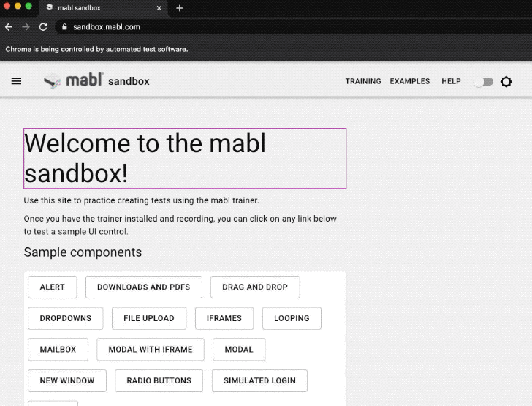Click the mabl logo icon
Image resolution: width=532 pixels, height=406 pixels.
(53, 81)
